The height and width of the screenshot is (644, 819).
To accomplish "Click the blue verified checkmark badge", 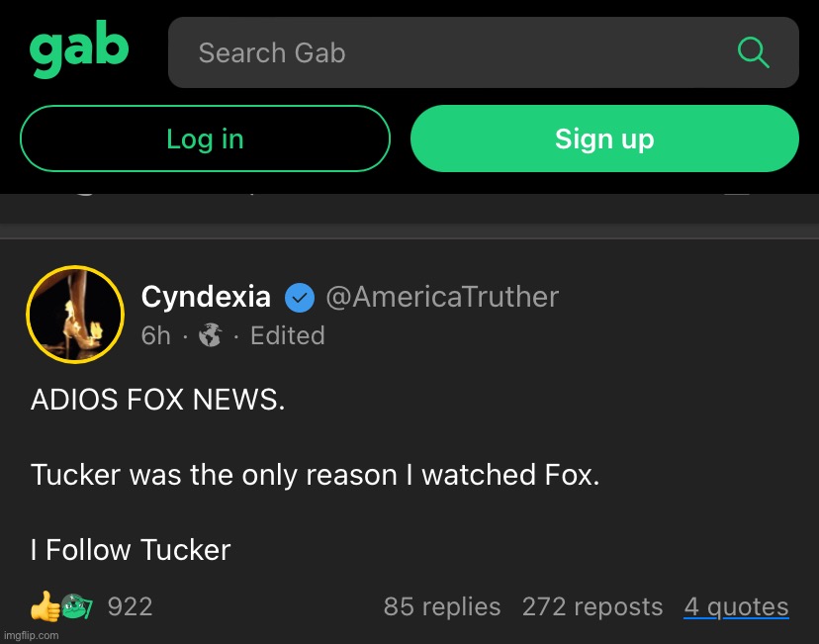I will (299, 297).
